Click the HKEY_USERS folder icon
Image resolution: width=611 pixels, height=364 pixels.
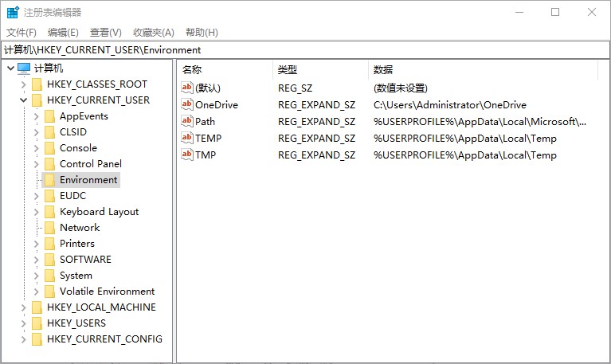point(37,323)
